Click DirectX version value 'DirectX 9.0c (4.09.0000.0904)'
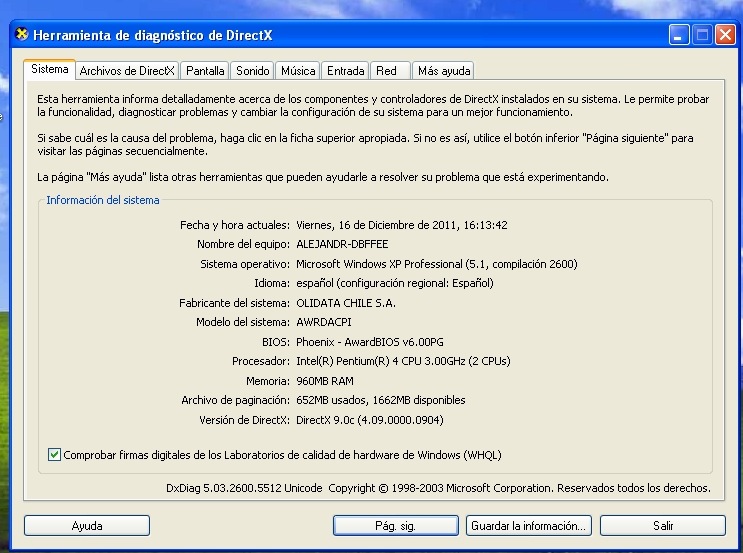This screenshot has width=743, height=553. tap(370, 420)
